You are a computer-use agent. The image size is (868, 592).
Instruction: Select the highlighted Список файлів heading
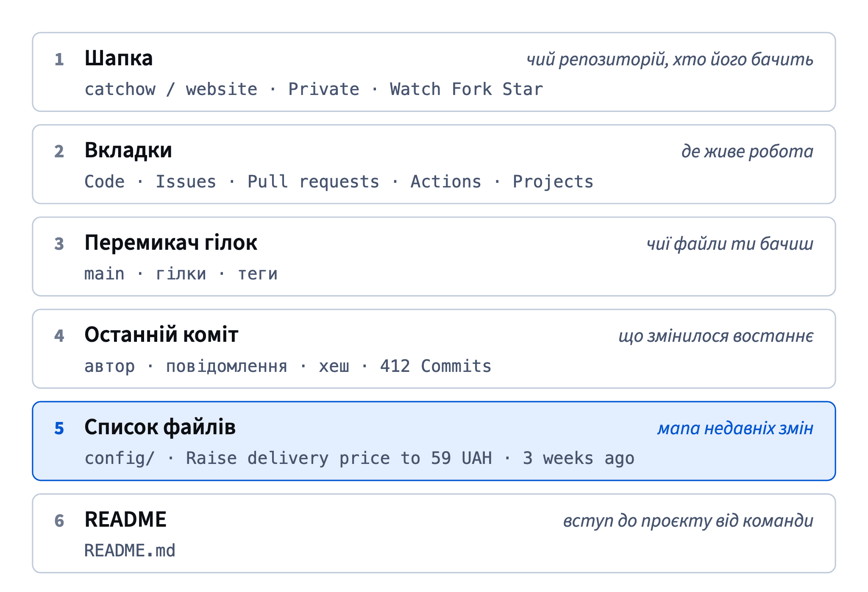tap(160, 427)
